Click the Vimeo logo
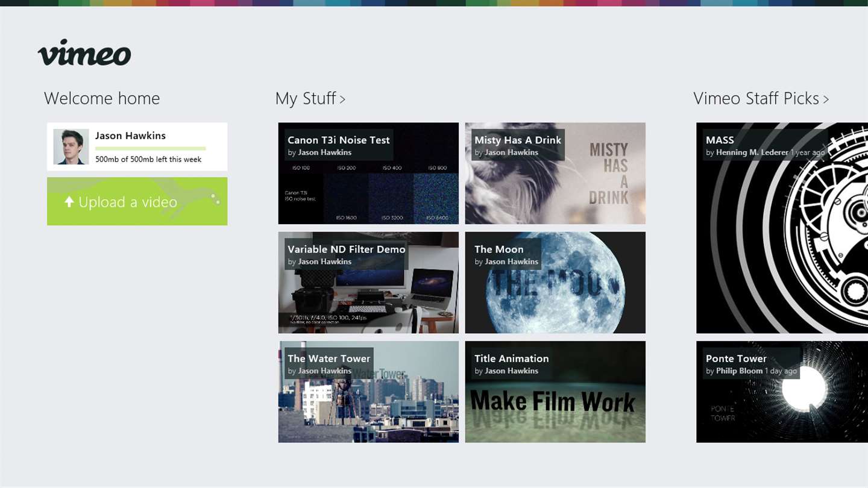 (x=84, y=53)
